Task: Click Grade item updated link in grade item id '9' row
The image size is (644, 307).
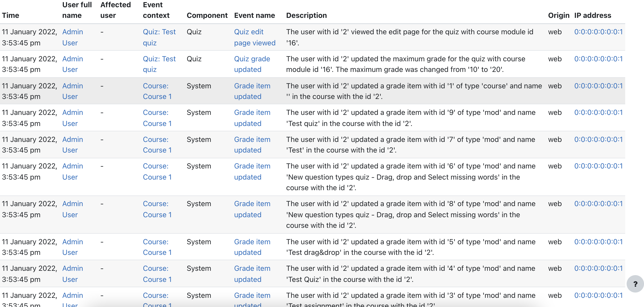Action: [252, 118]
